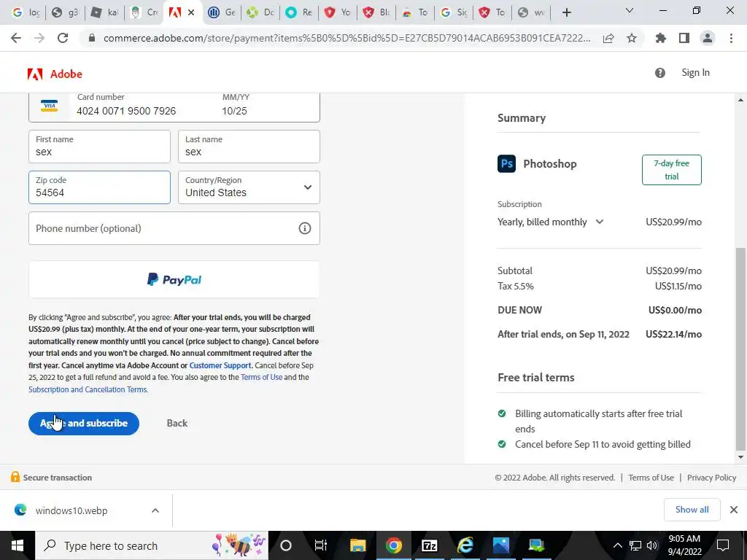Close the downloads bar with X
The height and width of the screenshot is (560, 747).
734,510
